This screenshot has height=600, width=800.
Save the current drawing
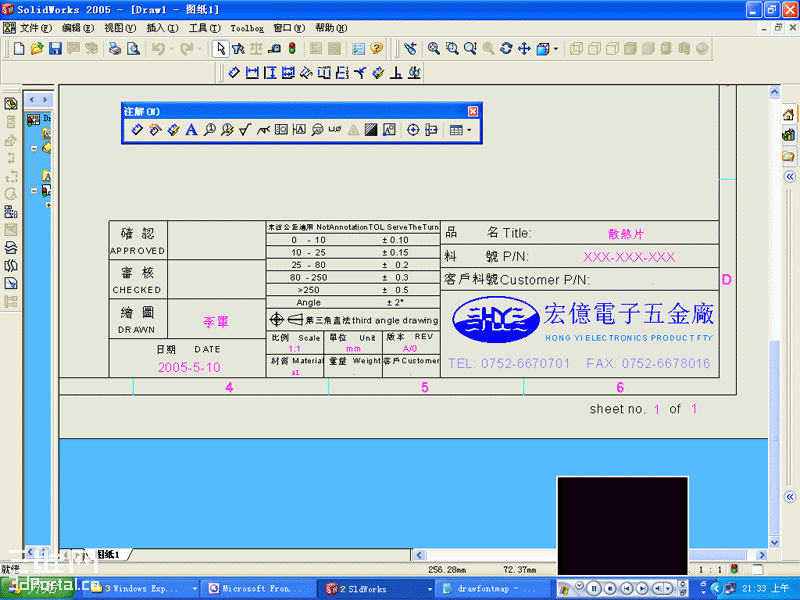pyautogui.click(x=55, y=48)
